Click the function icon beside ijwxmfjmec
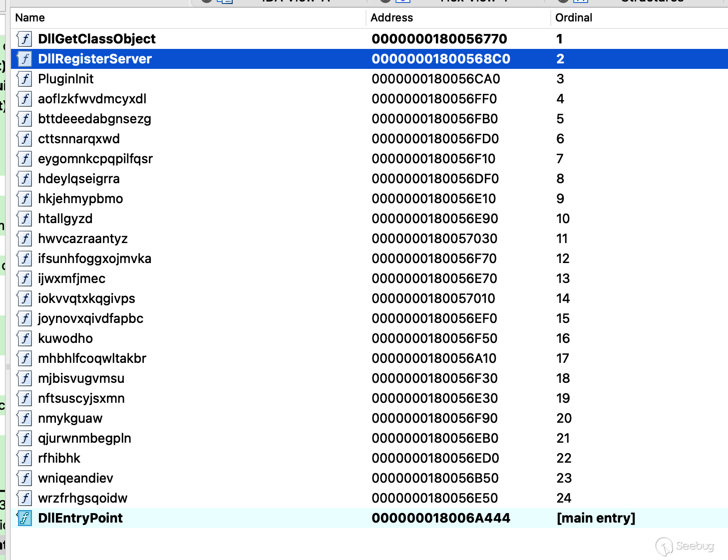The image size is (728, 560). pyautogui.click(x=24, y=278)
